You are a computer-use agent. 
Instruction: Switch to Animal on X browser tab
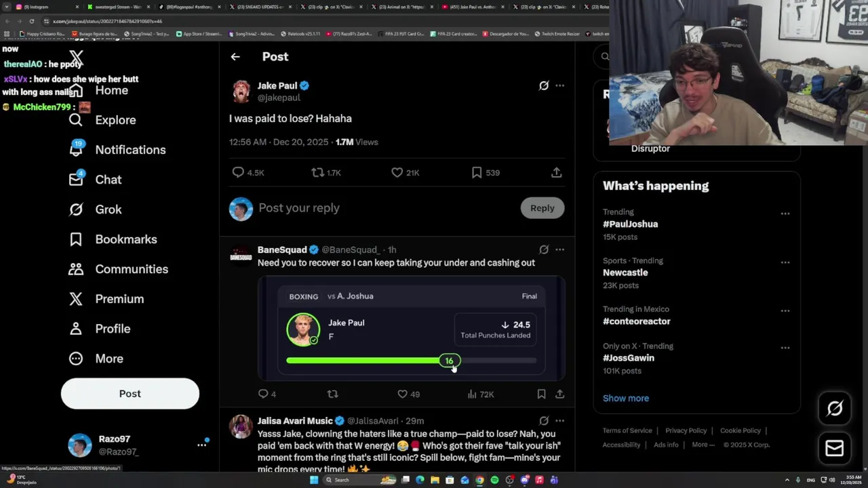[401, 7]
